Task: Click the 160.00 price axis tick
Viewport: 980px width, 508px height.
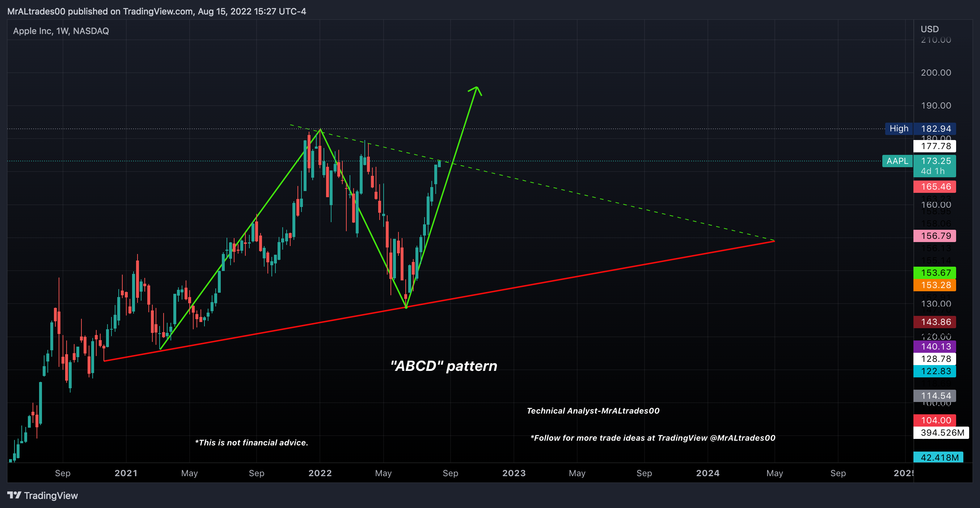Action: (936, 205)
